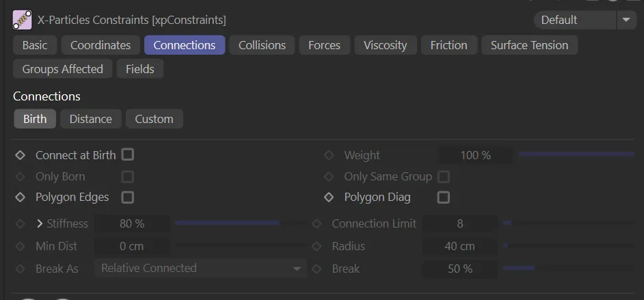Click keyframe diamond beside Connect at Birth
Viewport: 644px width, 300px height.
pos(20,155)
